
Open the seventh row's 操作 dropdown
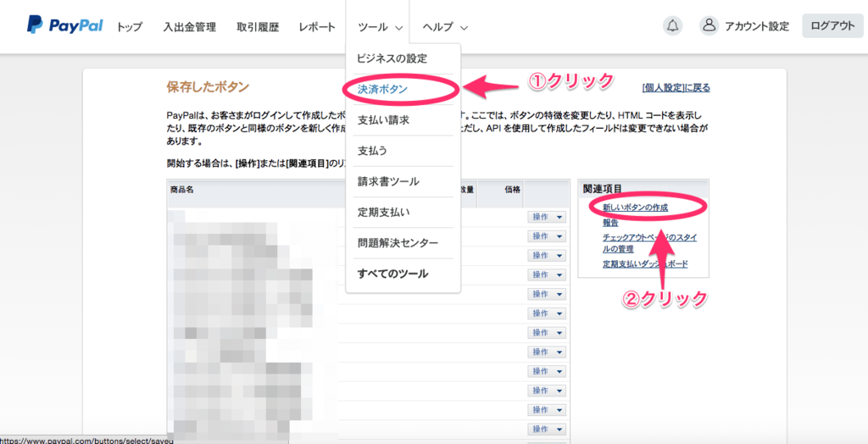click(547, 333)
